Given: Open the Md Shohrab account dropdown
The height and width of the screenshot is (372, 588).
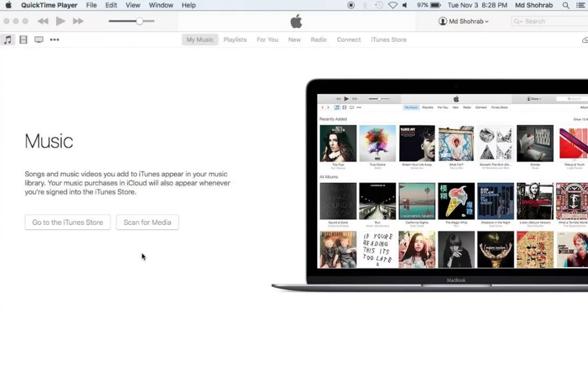Looking at the screenshot, I should coord(464,21).
